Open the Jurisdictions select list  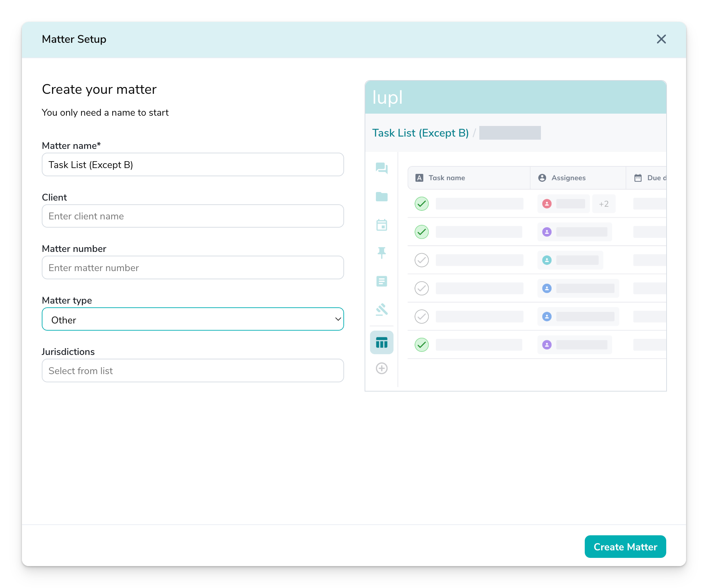[193, 371]
